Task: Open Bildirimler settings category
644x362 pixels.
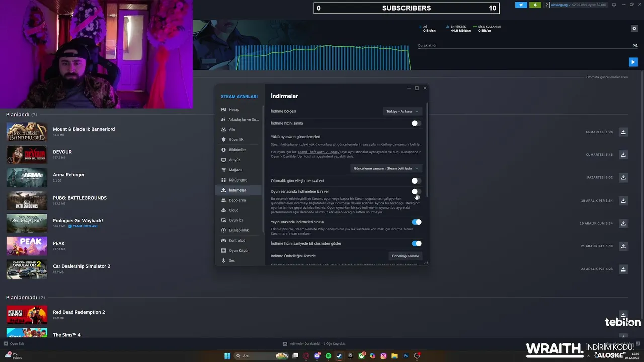Action: (x=238, y=150)
